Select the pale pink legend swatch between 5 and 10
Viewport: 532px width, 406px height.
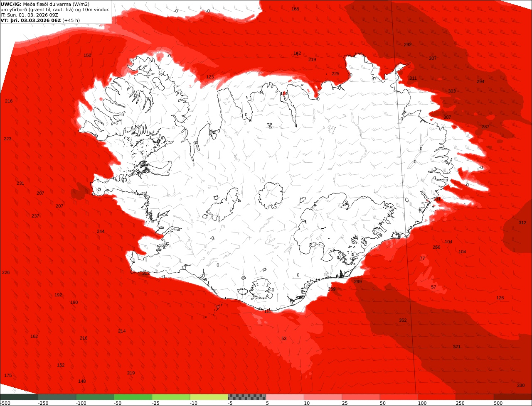click(285, 397)
